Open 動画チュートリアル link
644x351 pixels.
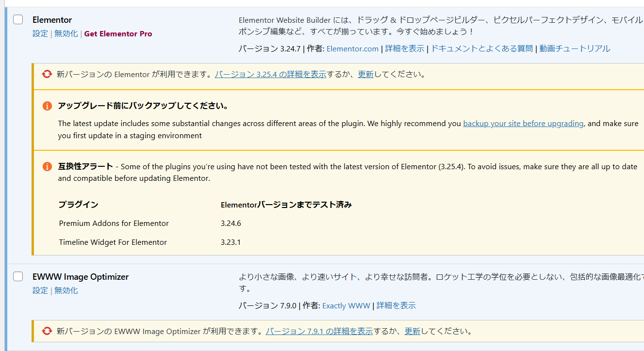pyautogui.click(x=575, y=48)
